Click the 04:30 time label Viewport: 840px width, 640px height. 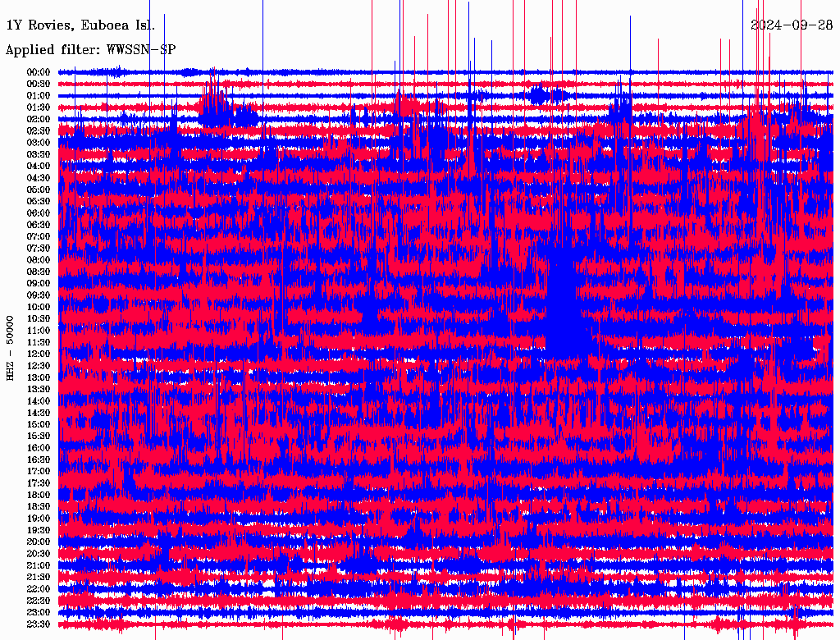[x=39, y=177]
